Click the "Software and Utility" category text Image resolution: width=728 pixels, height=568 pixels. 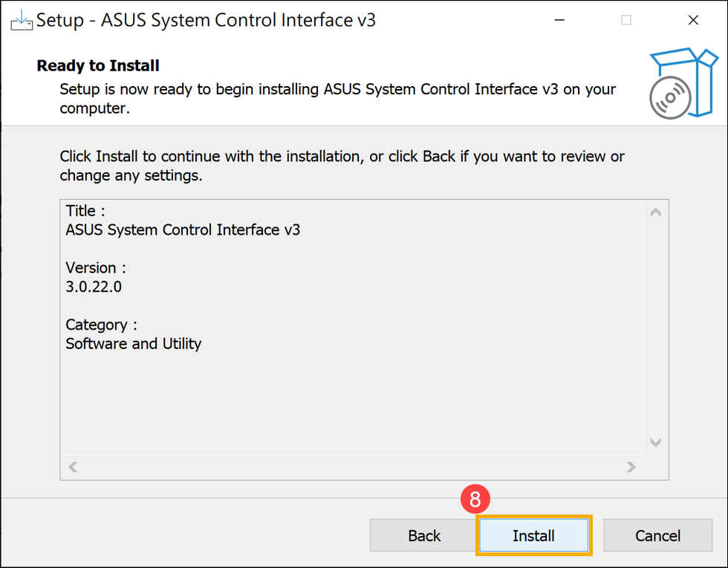(134, 344)
